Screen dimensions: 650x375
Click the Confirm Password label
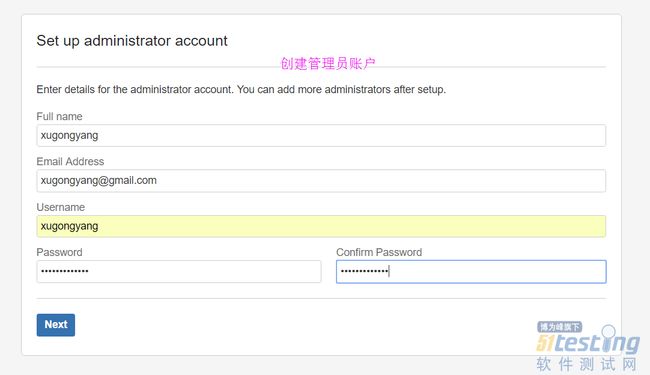coord(379,252)
